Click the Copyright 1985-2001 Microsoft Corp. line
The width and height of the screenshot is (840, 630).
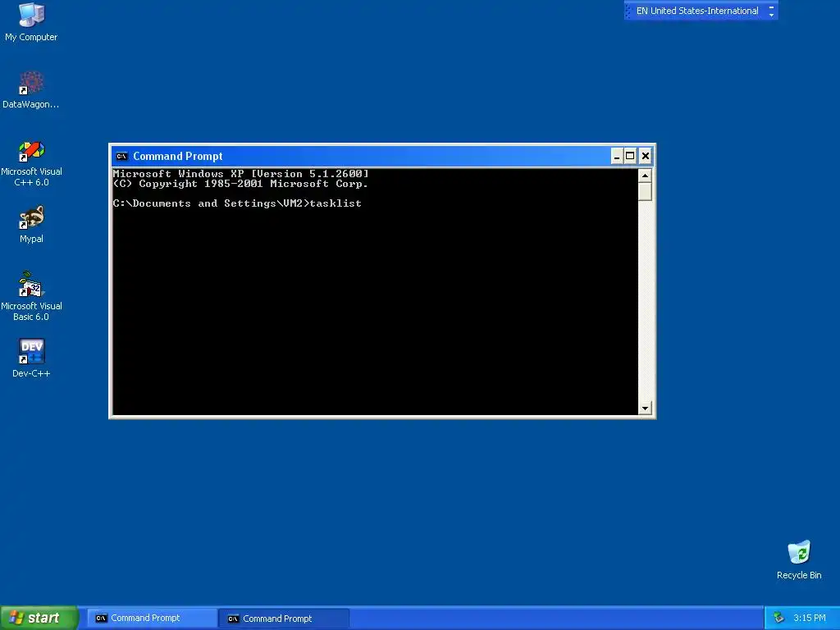[x=240, y=184]
